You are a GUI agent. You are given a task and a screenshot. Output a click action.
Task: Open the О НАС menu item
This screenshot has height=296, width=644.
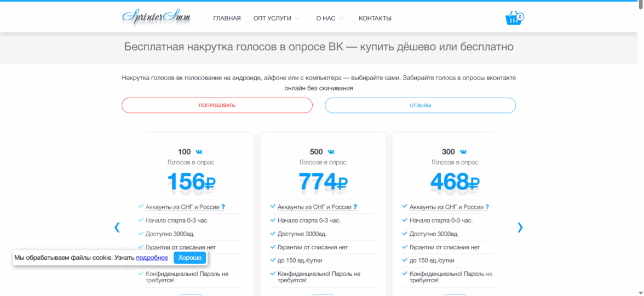click(x=326, y=19)
